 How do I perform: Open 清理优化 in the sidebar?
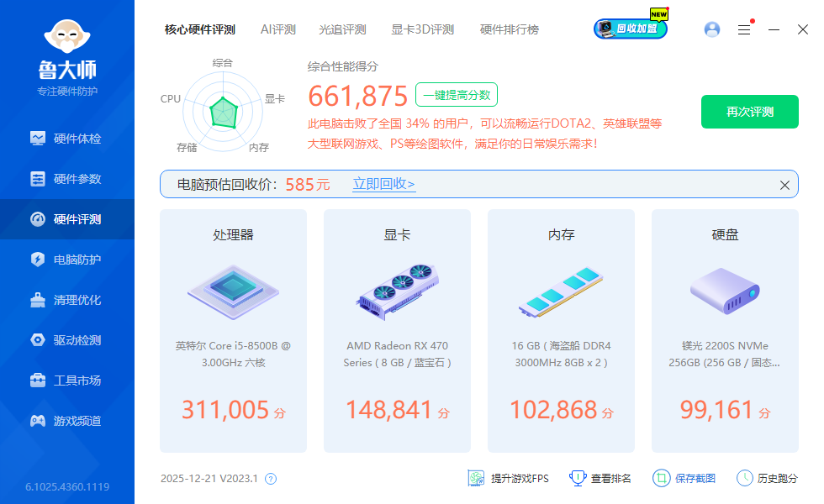[67, 300]
